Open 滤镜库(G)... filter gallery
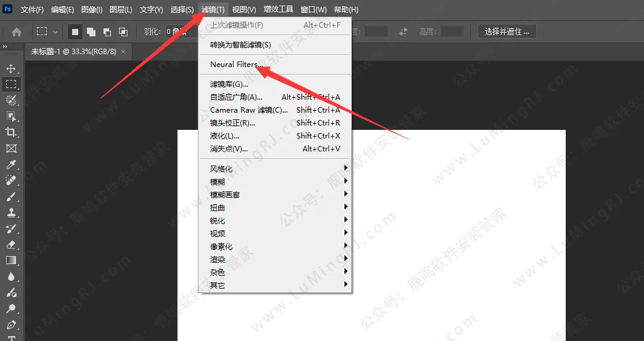The width and height of the screenshot is (644, 341). tap(275, 84)
